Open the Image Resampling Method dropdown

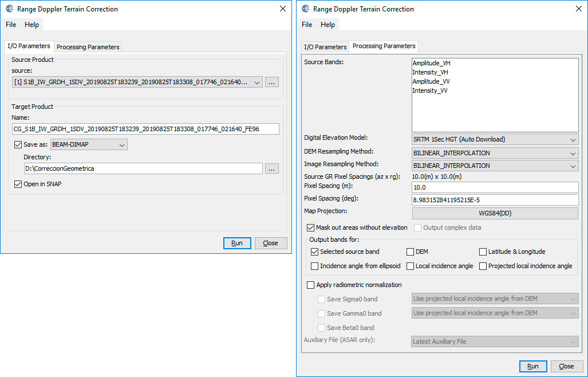pyautogui.click(x=573, y=166)
